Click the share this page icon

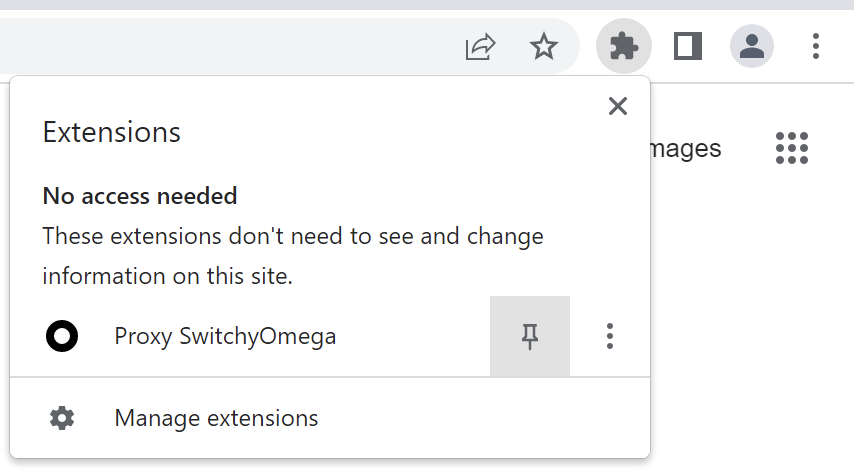481,46
